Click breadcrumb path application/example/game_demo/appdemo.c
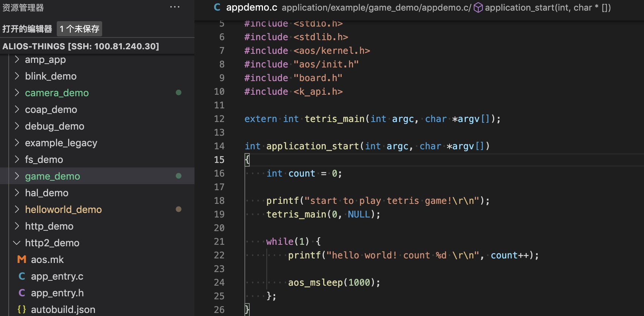Viewport: 644px width, 316px height. [376, 8]
